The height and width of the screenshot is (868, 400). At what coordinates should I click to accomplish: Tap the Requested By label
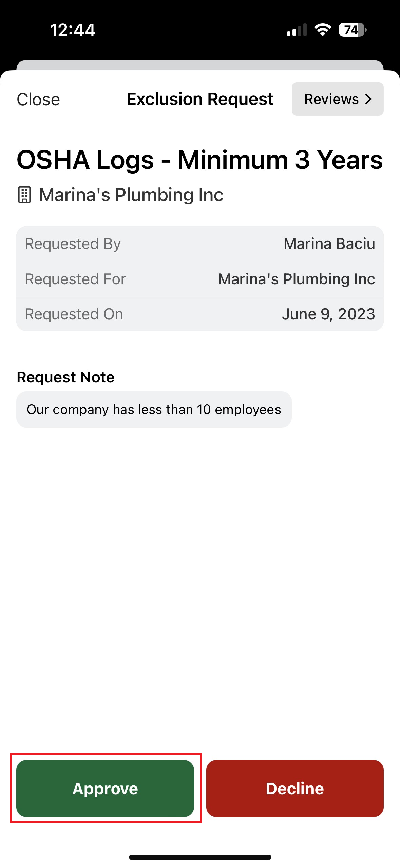click(x=73, y=244)
